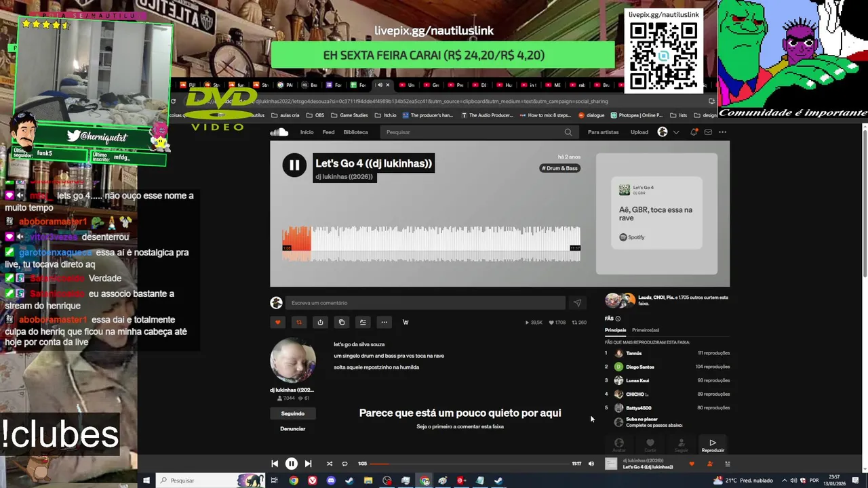Open the share button below the comment box
Screen dimensions: 868x488
pyautogui.click(x=320, y=322)
